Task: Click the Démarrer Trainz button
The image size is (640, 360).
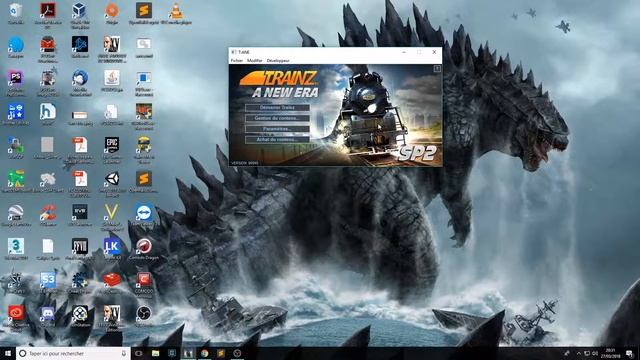Action: [x=277, y=108]
